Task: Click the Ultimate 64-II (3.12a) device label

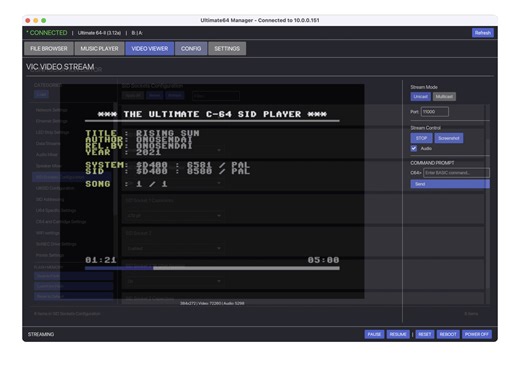Action: tap(99, 33)
